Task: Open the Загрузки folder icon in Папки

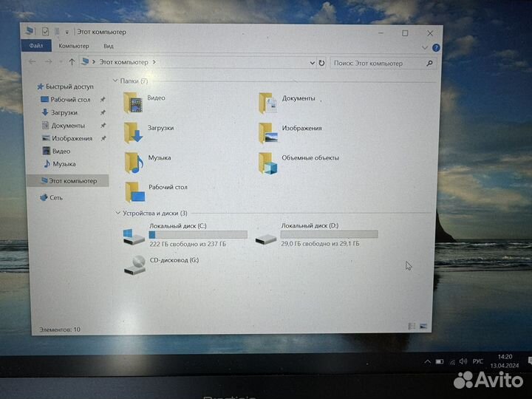Action: [133, 133]
